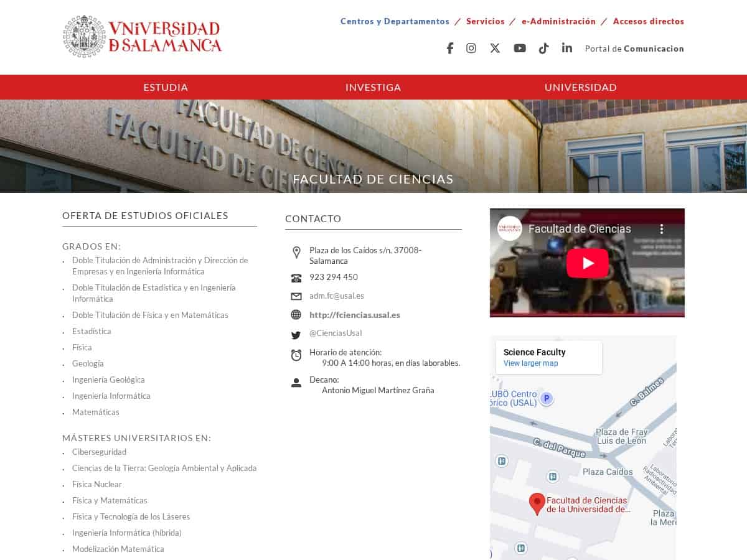Click the adm.fc@usal.es email link

click(337, 296)
